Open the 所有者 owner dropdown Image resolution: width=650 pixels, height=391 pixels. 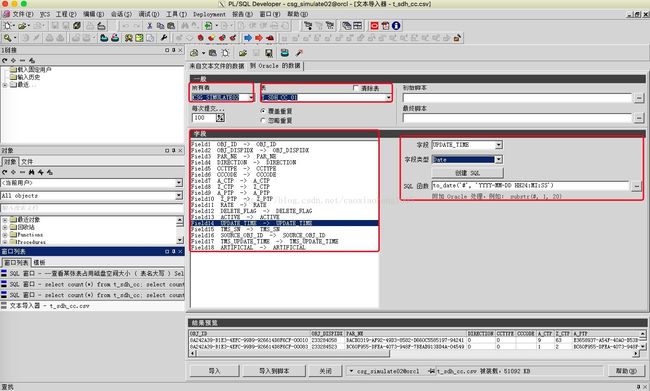click(251, 97)
